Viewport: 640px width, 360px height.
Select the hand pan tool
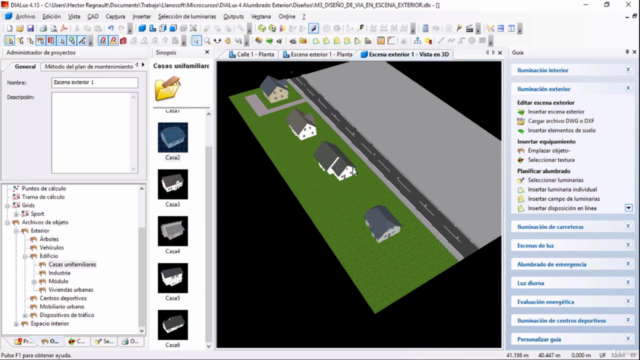point(228,40)
